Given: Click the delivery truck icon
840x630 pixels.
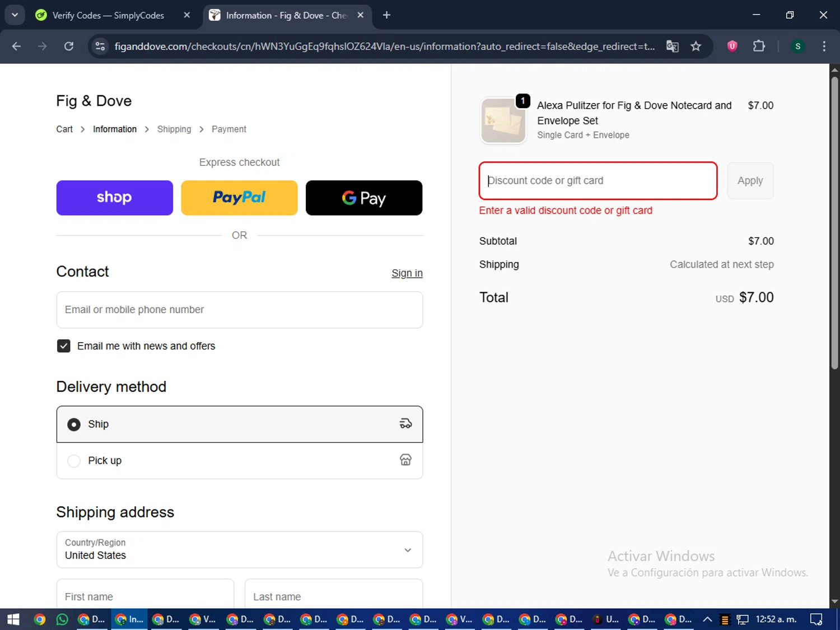Looking at the screenshot, I should [405, 424].
